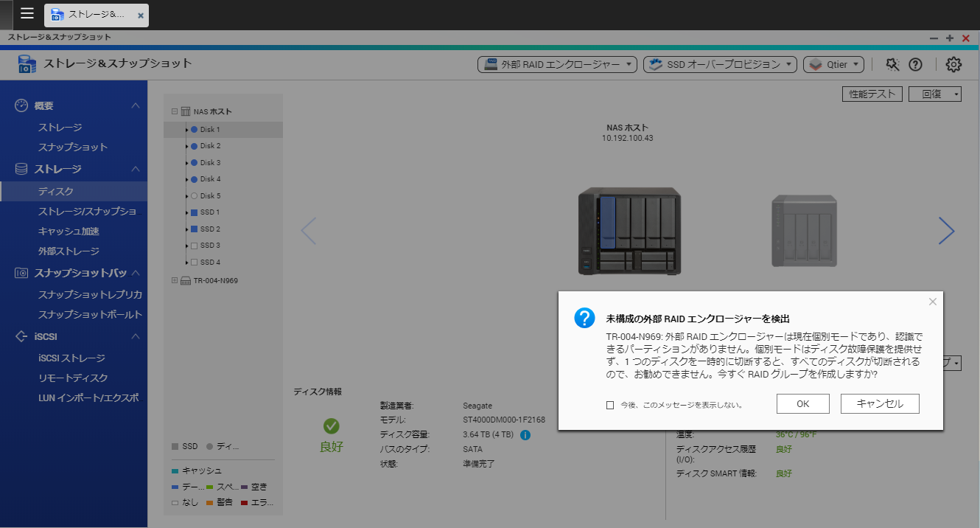Click the capacity info icon beside 3.64 TB
This screenshot has height=528, width=980.
pos(525,435)
